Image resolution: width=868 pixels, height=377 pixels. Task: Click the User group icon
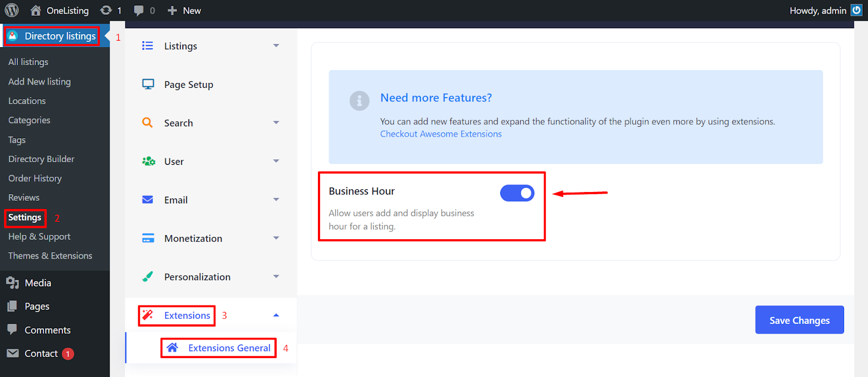[x=148, y=161]
